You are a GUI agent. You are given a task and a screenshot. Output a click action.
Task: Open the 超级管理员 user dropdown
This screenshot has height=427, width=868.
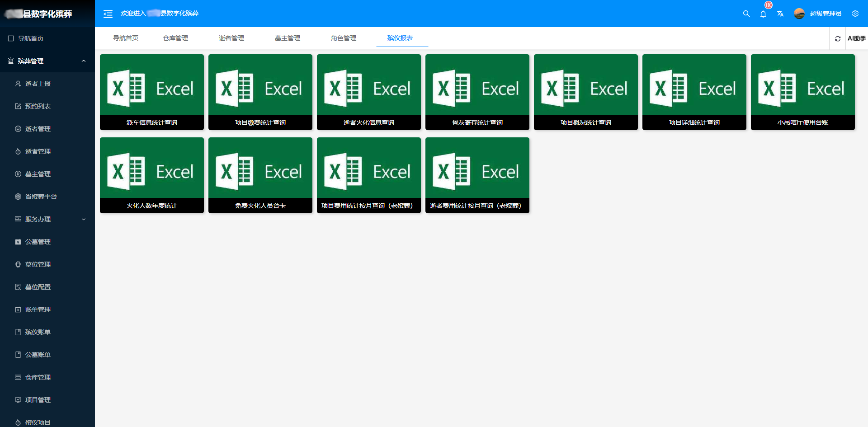[x=826, y=14]
